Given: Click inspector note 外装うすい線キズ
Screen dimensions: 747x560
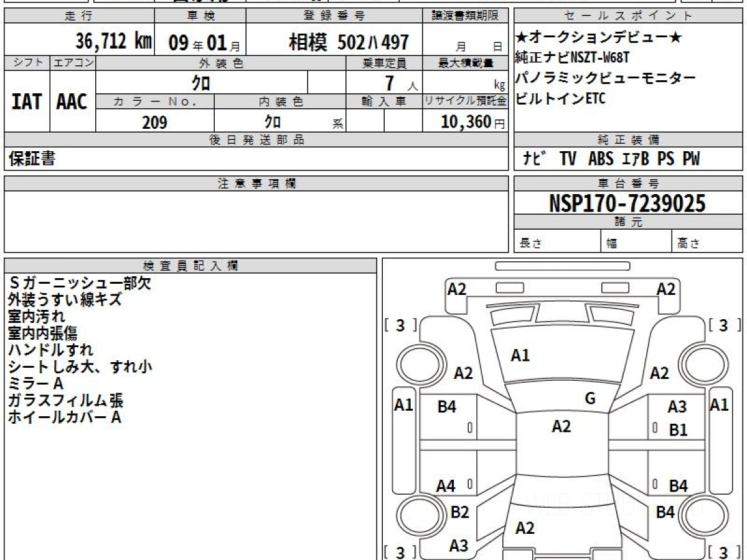Looking at the screenshot, I should coord(65,300).
